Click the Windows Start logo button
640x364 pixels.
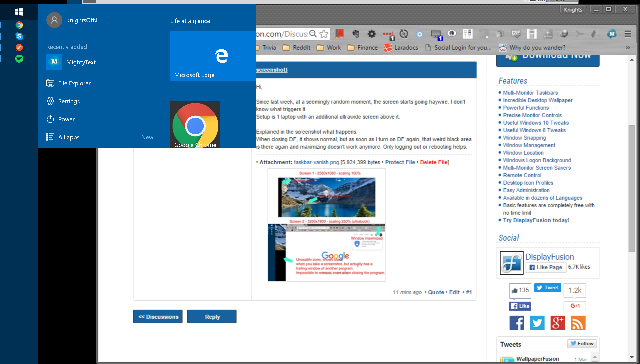(19, 12)
